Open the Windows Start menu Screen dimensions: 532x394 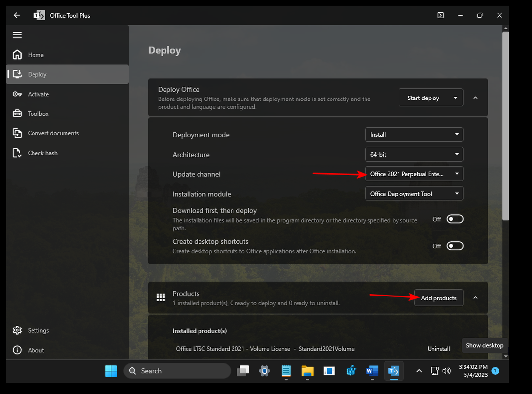111,371
